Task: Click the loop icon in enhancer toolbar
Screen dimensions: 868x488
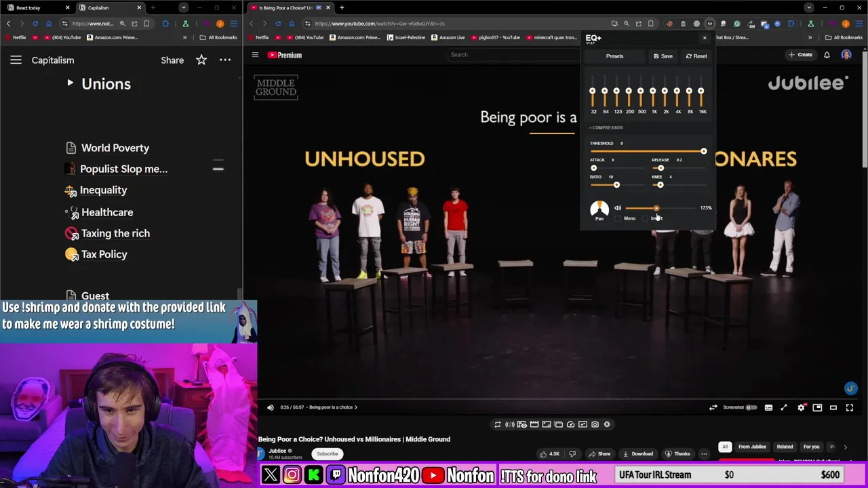Action: click(498, 424)
